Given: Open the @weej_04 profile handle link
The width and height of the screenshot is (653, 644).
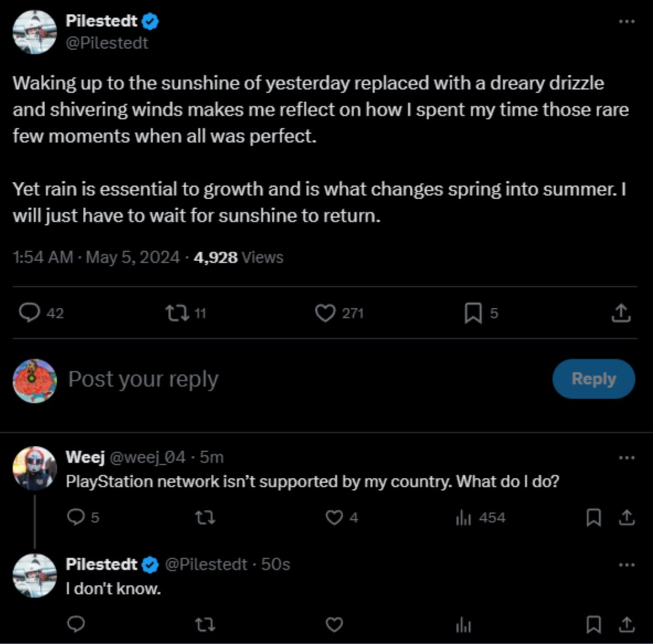Looking at the screenshot, I should [x=147, y=457].
